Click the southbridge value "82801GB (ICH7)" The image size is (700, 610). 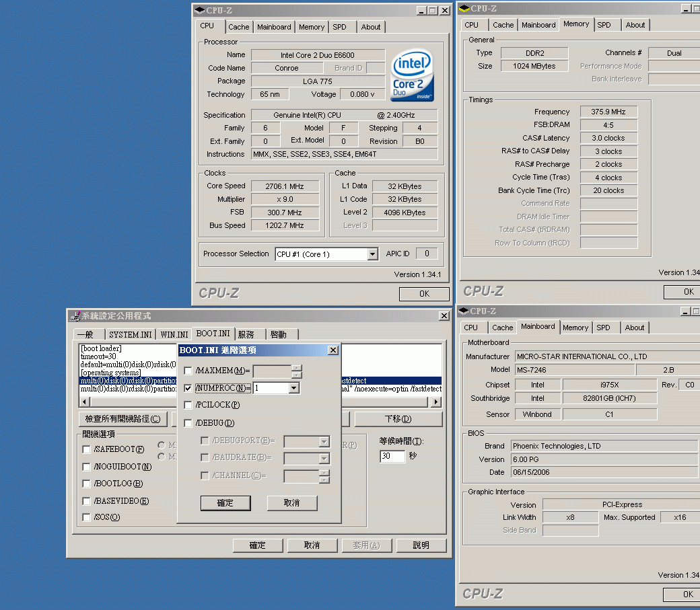click(x=609, y=399)
